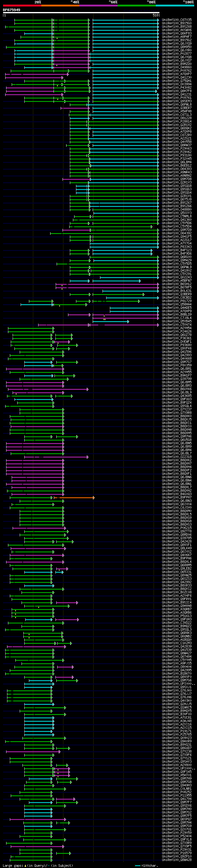
Task: Click the UniRef100_P19171 label
Action: tap(177, 731)
